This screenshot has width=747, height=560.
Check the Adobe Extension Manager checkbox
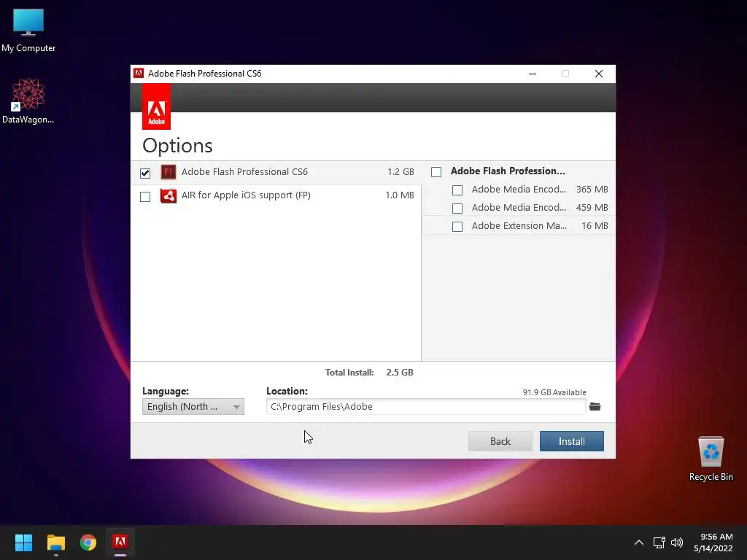(x=457, y=226)
